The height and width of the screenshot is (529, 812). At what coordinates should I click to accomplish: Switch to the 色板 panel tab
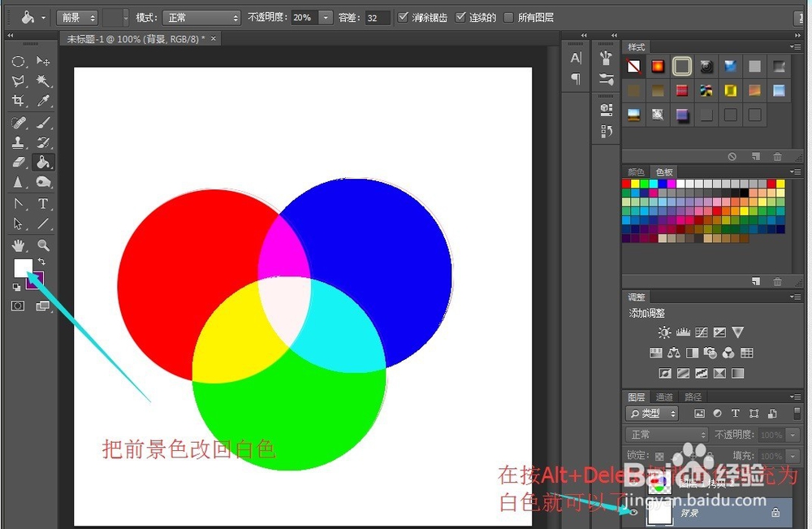[663, 171]
